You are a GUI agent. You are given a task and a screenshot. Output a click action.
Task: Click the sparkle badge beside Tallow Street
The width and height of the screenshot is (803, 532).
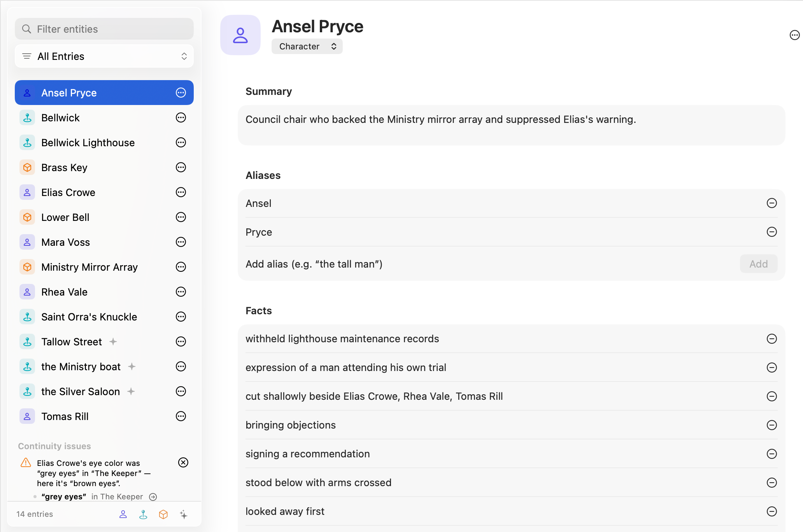(x=113, y=341)
